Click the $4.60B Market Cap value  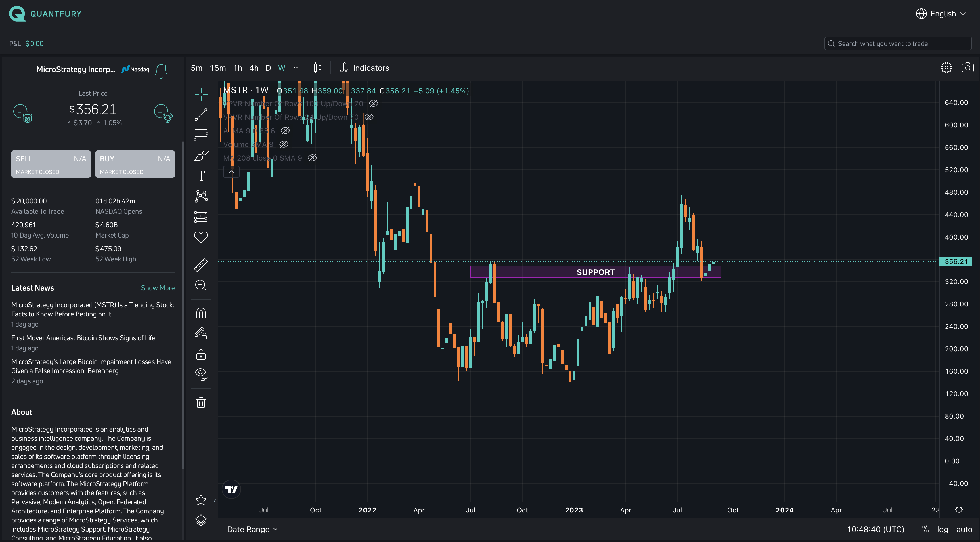point(106,225)
